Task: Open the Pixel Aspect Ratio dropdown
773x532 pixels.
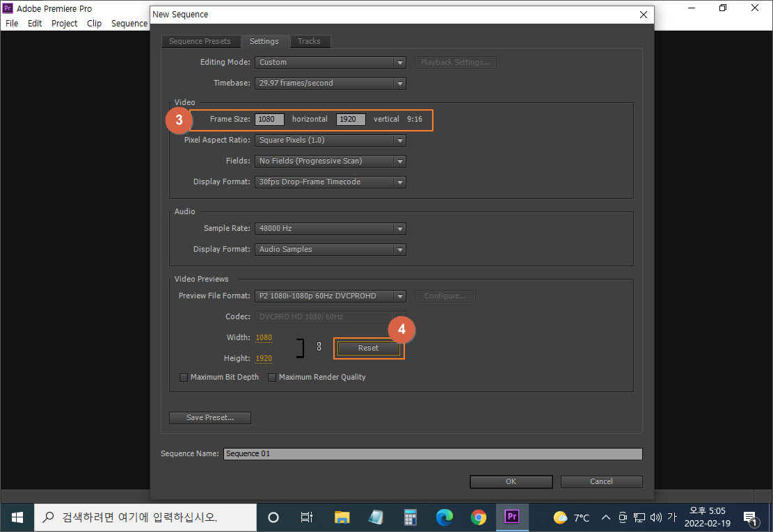Action: [330, 140]
